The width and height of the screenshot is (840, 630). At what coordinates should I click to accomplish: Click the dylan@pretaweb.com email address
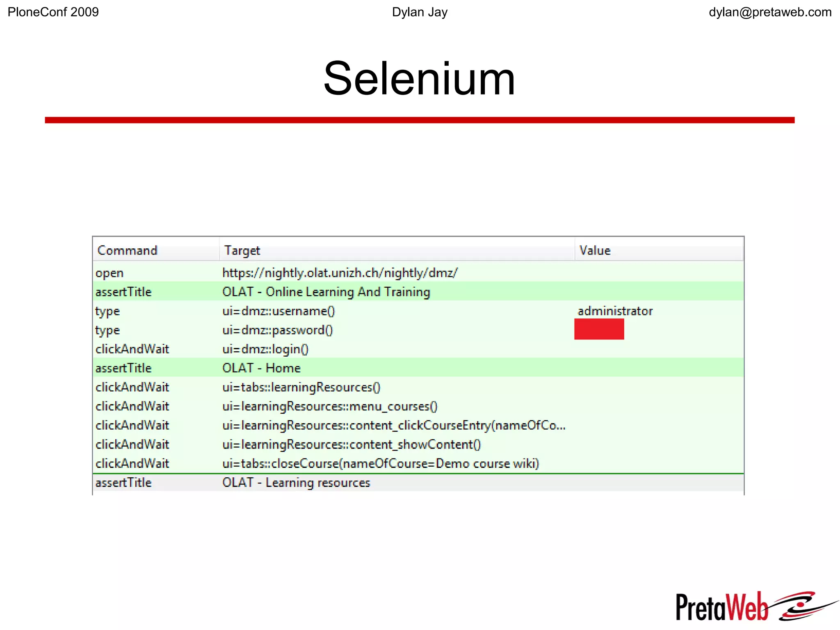[770, 12]
